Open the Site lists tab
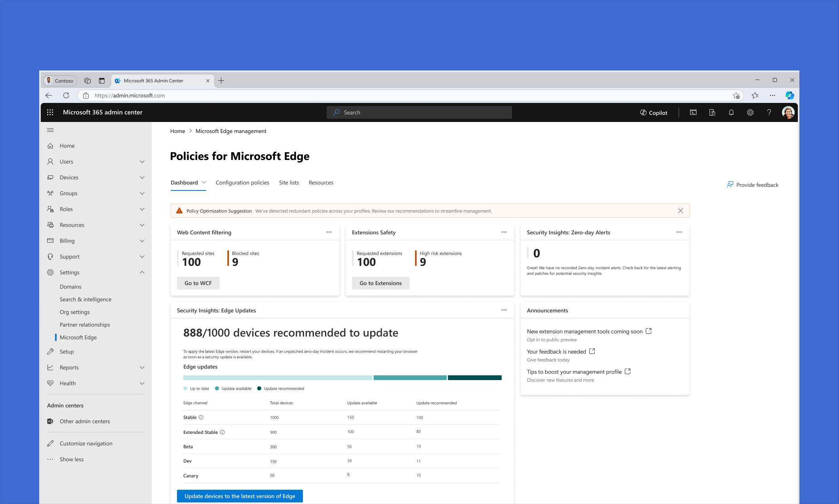 289,183
